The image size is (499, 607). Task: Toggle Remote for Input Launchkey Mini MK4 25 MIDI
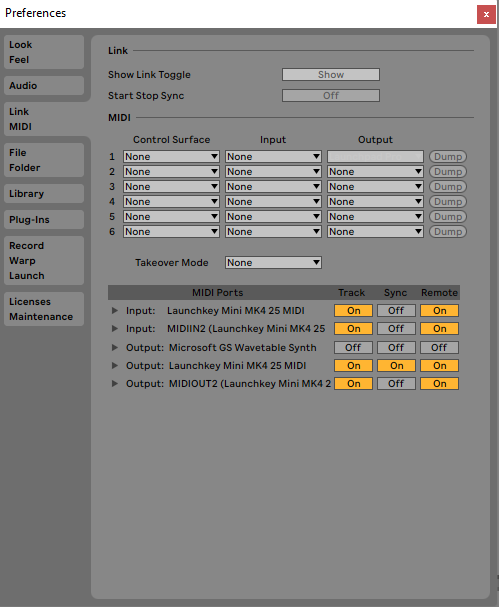click(439, 310)
